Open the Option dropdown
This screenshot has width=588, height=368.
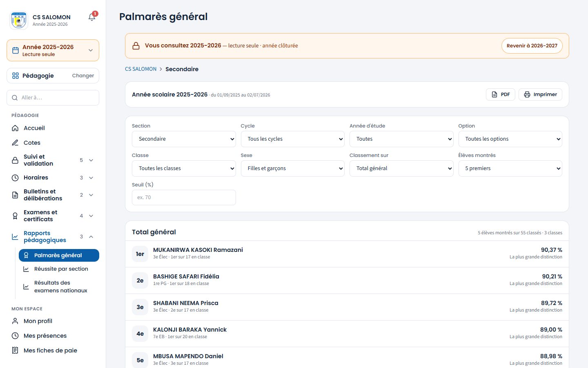tap(510, 139)
